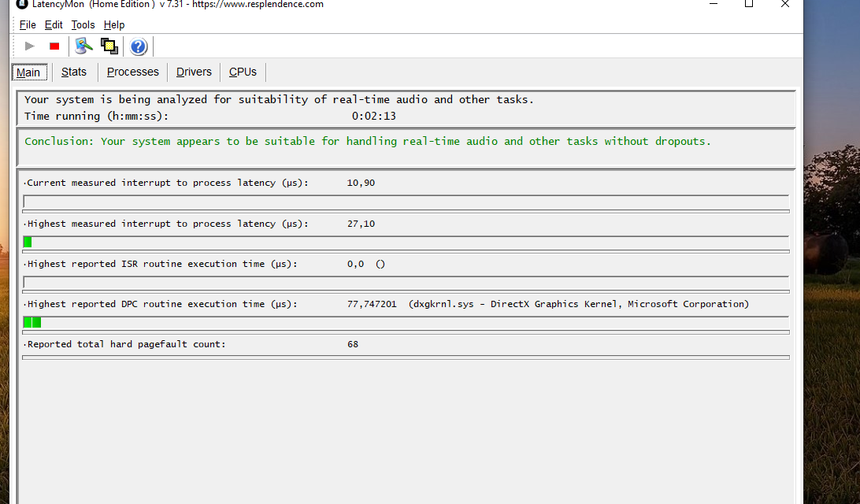Switch to the CPUs tab

(243, 72)
